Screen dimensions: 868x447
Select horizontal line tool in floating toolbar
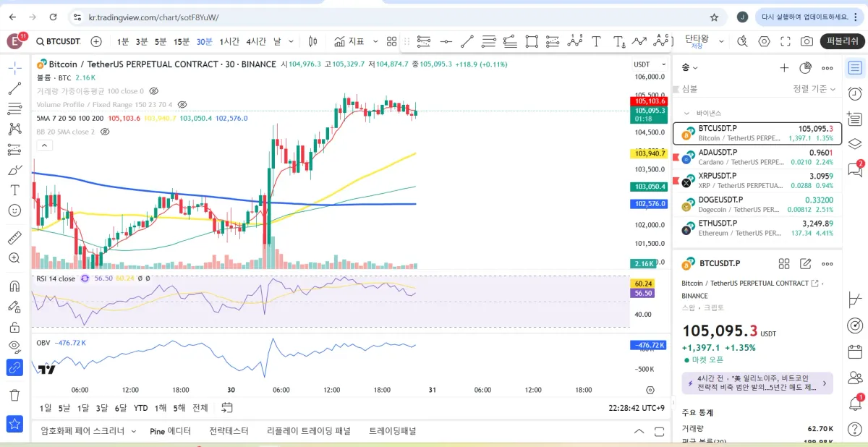[446, 41]
